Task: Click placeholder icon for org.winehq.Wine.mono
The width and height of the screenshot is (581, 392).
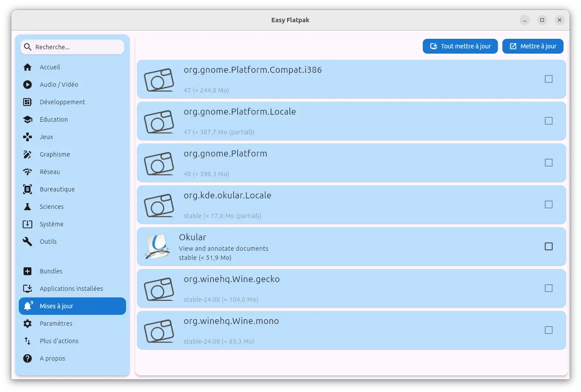Action: 159,331
